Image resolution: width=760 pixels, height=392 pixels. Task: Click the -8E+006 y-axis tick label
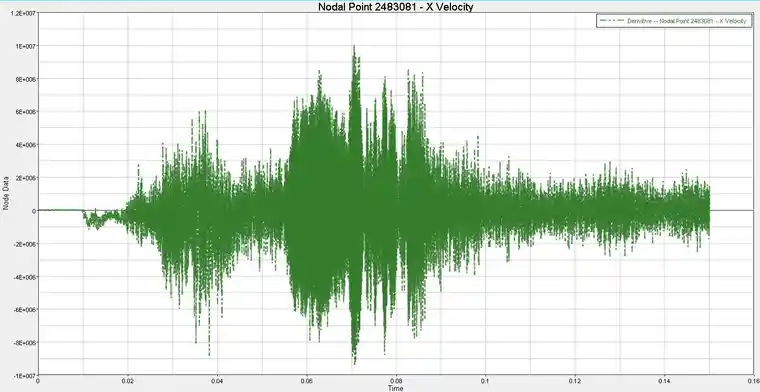tap(25, 343)
